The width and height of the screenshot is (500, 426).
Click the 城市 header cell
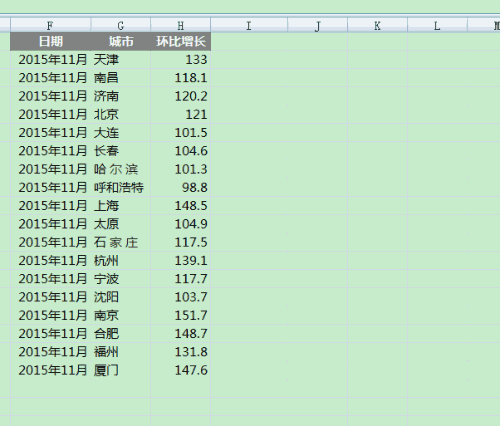point(120,41)
